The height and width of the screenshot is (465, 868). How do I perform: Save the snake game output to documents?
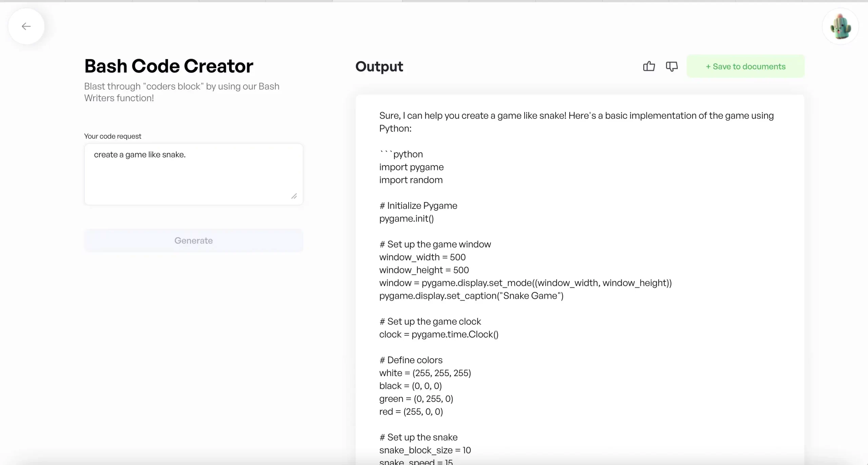coord(745,66)
